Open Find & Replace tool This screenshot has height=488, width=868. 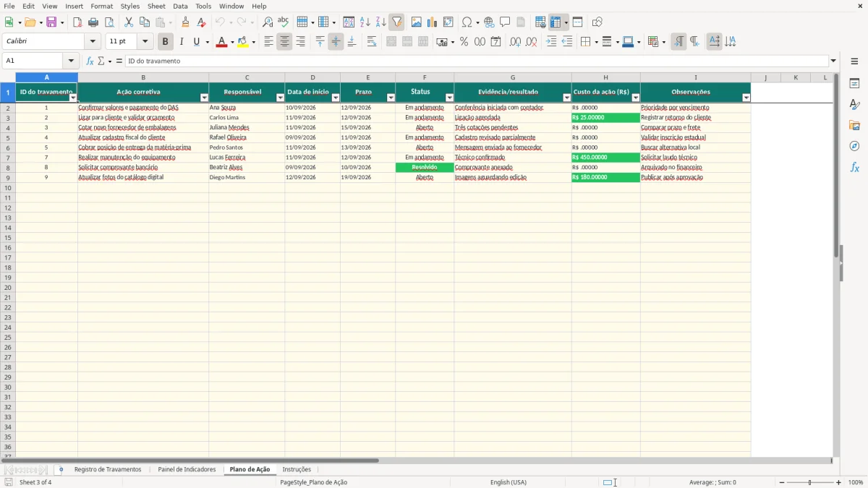(x=268, y=22)
